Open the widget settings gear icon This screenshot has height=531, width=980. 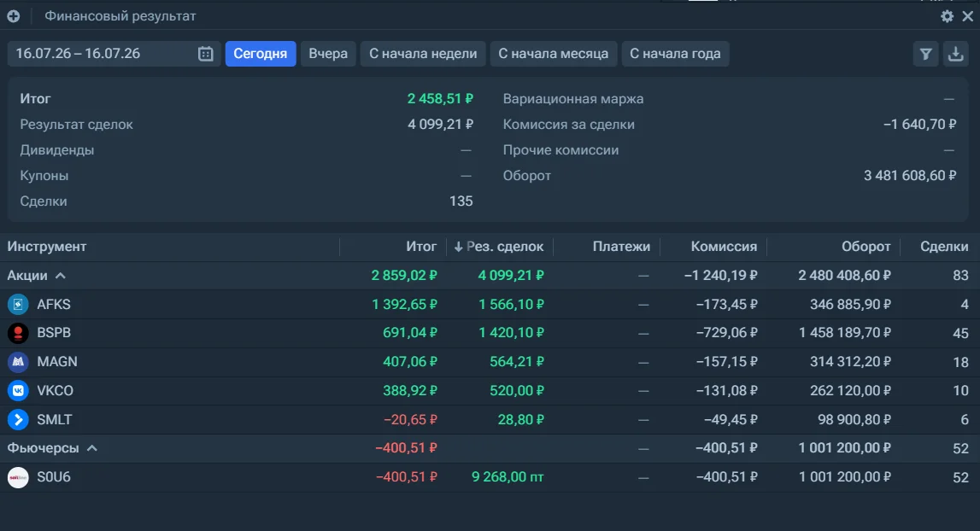coord(947,16)
